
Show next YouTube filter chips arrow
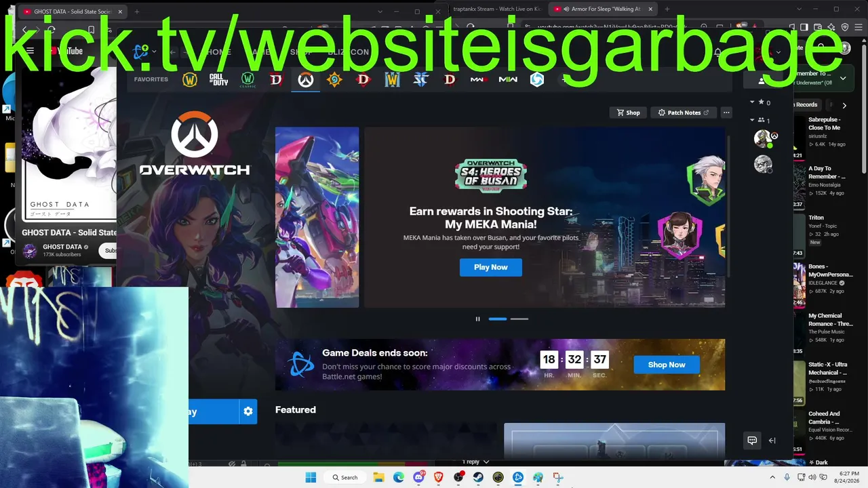(x=844, y=105)
